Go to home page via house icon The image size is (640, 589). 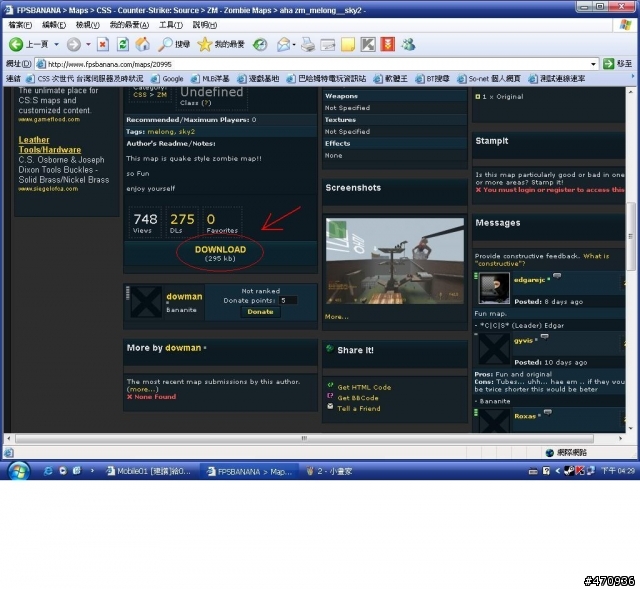142,44
